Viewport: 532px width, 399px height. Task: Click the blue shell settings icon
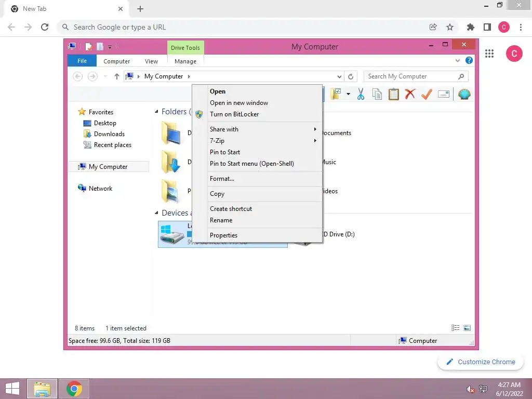click(x=464, y=94)
